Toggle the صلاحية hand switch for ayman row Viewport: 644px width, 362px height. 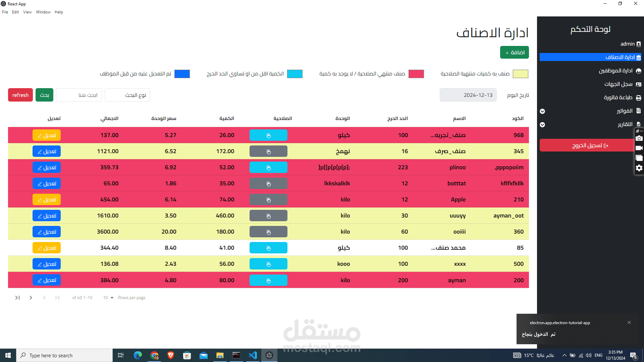click(x=268, y=280)
